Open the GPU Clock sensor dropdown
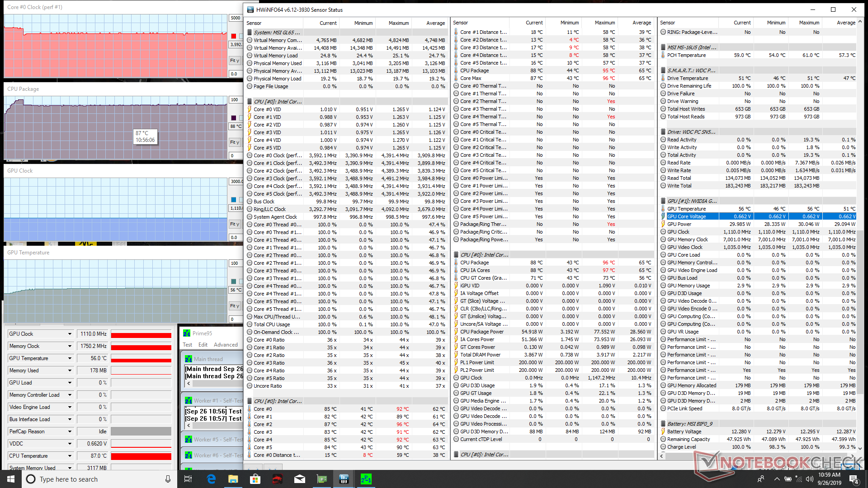 [70, 334]
